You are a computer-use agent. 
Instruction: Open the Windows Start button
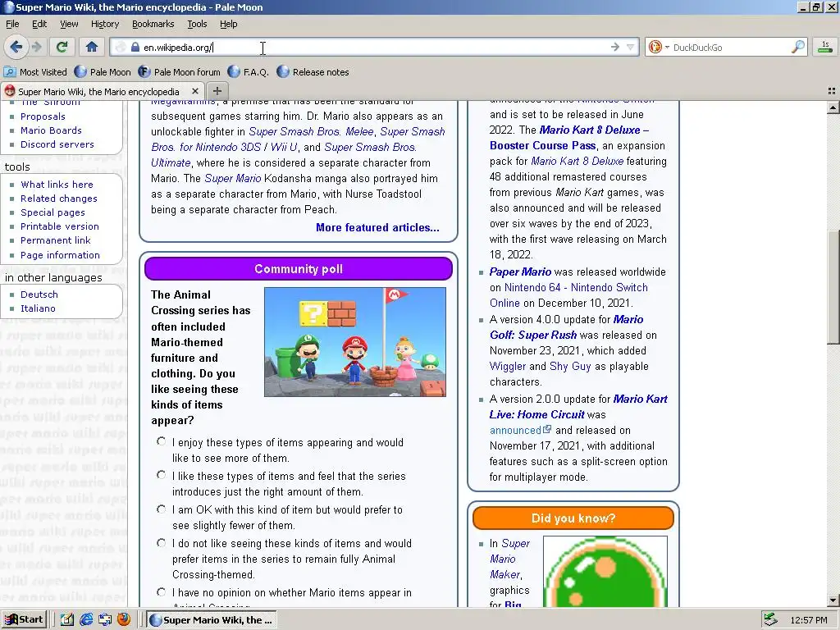pyautogui.click(x=24, y=619)
